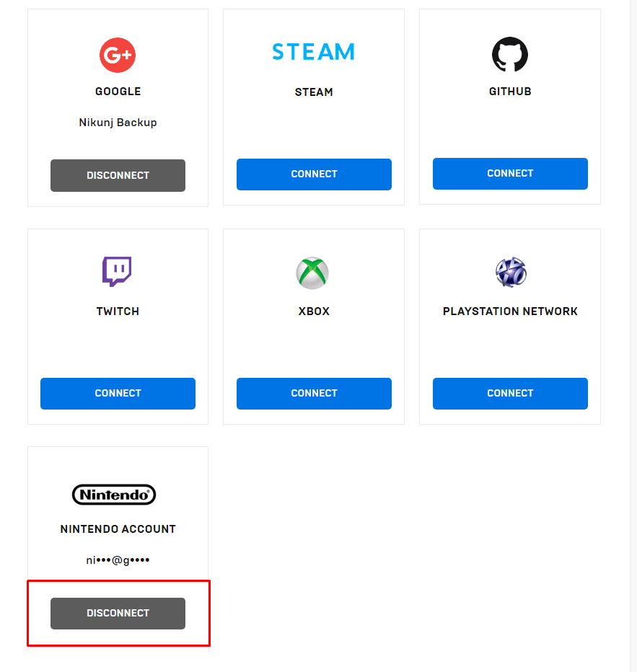Viewport: 637px width, 672px height.
Task: Select the masked Nintendo email 'ni•••@g••••'
Action: [118, 560]
